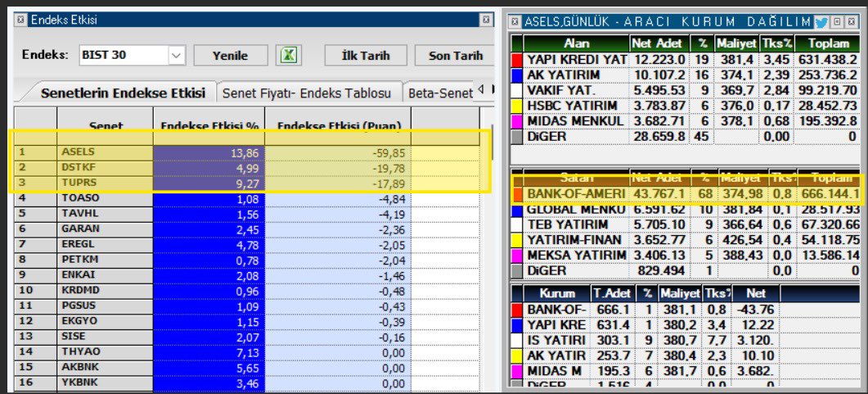
Task: Show earlier tabs with the left arrow
Action: click(480, 89)
